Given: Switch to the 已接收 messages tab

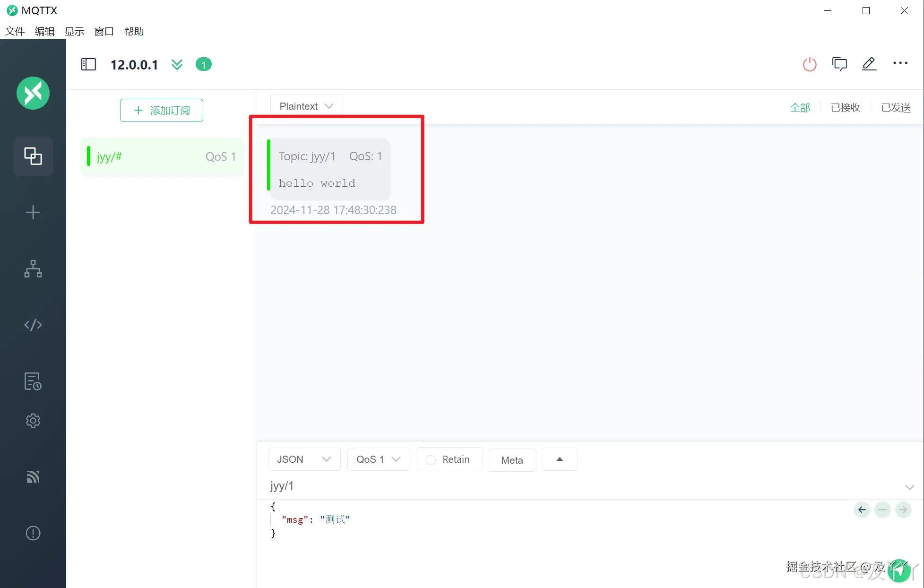Looking at the screenshot, I should (845, 108).
